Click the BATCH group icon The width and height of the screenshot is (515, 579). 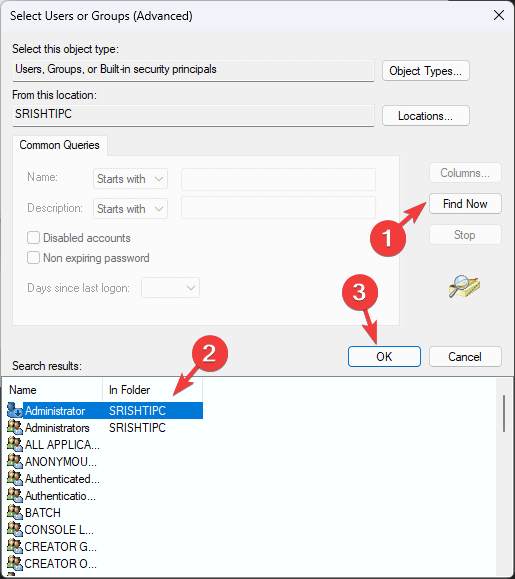point(15,513)
